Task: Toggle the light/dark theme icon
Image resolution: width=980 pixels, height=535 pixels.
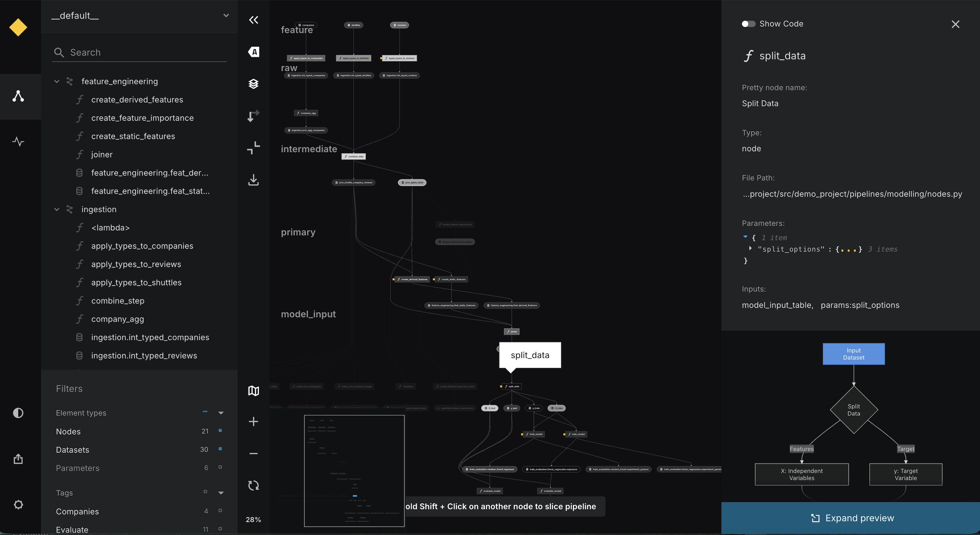Action: [18, 413]
